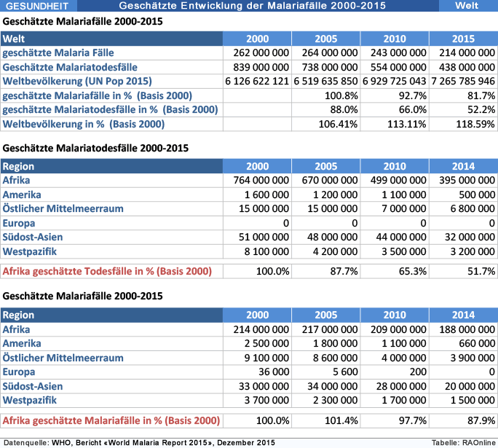The height and width of the screenshot is (448, 498).
Task: Click the population value 6 126 622 121
Action: tap(257, 82)
